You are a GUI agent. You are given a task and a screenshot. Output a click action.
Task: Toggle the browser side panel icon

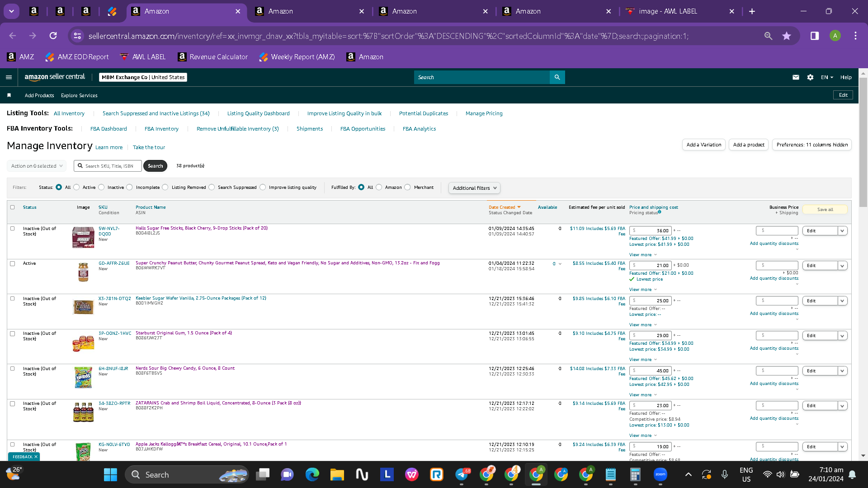pos(815,36)
